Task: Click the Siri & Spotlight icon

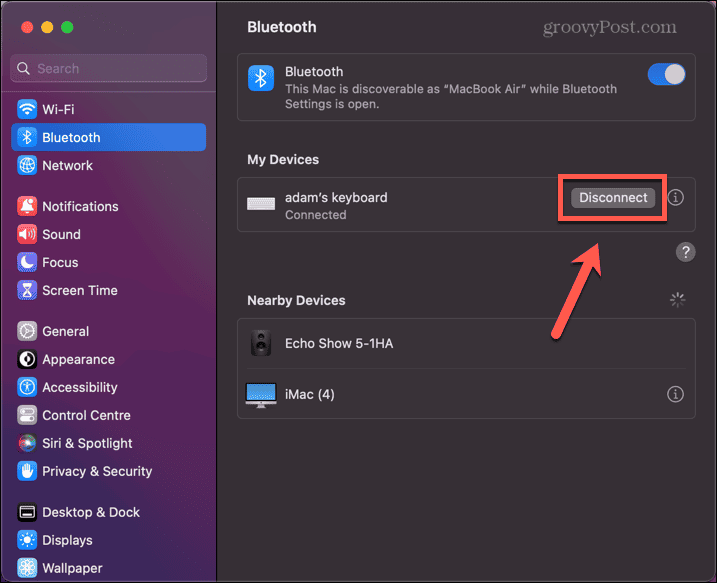Action: coord(27,443)
